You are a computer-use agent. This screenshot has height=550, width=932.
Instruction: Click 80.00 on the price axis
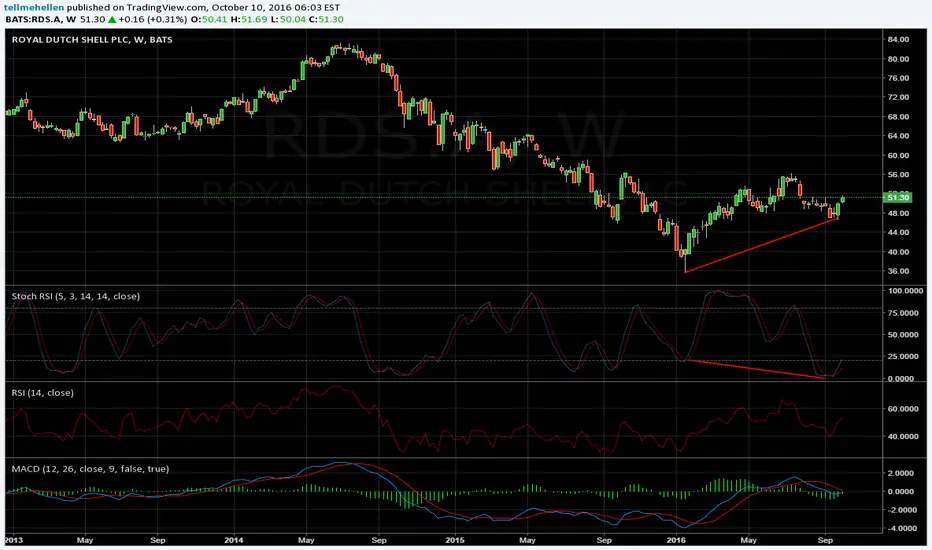898,59
